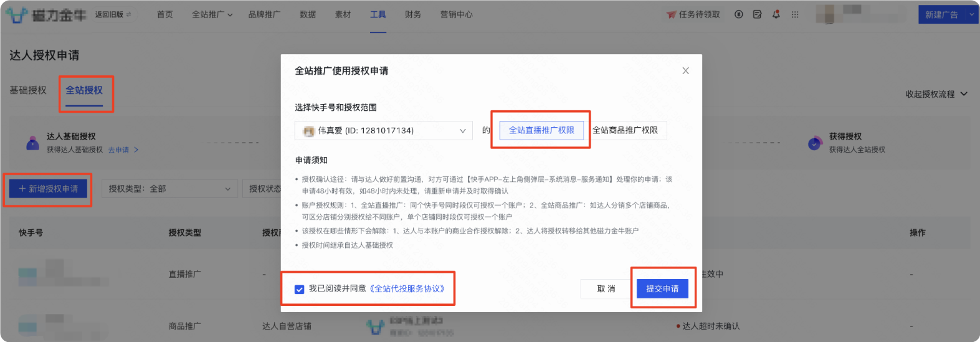Select the 全站商品推广权限 option
The height and width of the screenshot is (342, 980).
click(625, 130)
